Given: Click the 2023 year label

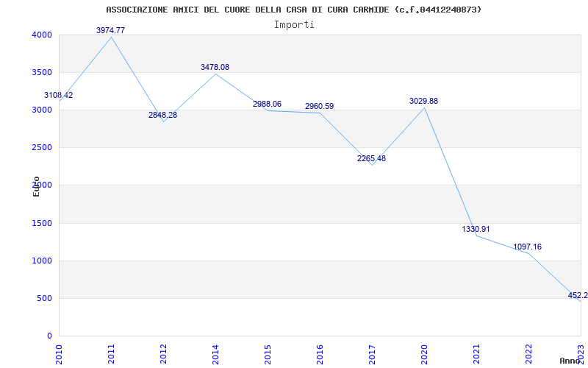Looking at the screenshot, I should point(580,354).
